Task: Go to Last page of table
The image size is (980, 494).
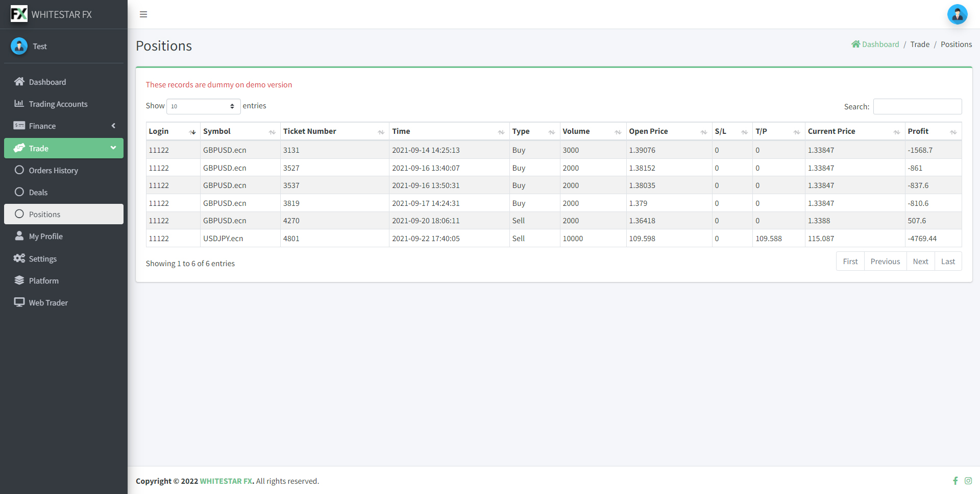Action: (x=948, y=261)
